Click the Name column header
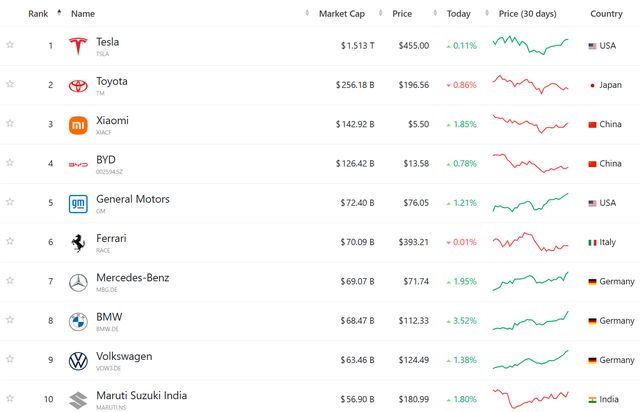 (x=83, y=14)
